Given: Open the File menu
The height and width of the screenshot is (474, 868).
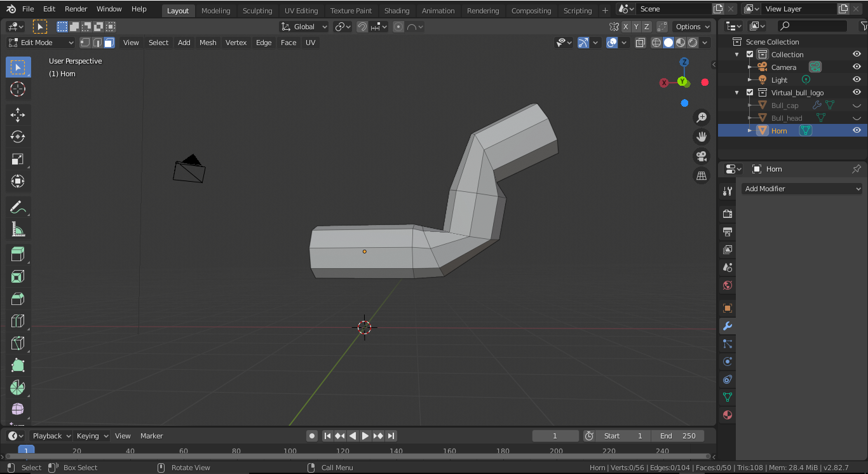Looking at the screenshot, I should coord(28,9).
